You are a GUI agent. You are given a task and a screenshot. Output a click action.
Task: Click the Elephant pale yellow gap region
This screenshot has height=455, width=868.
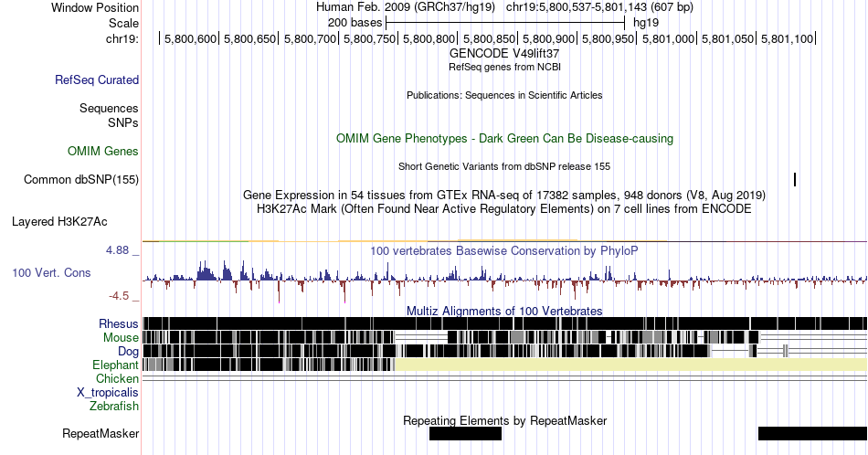coord(630,365)
